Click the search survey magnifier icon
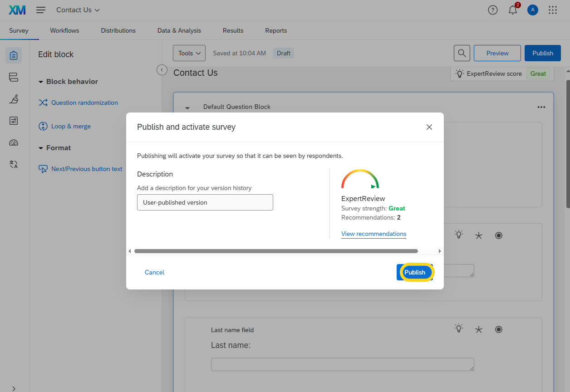Viewport: 570px width, 392px height. 462,53
